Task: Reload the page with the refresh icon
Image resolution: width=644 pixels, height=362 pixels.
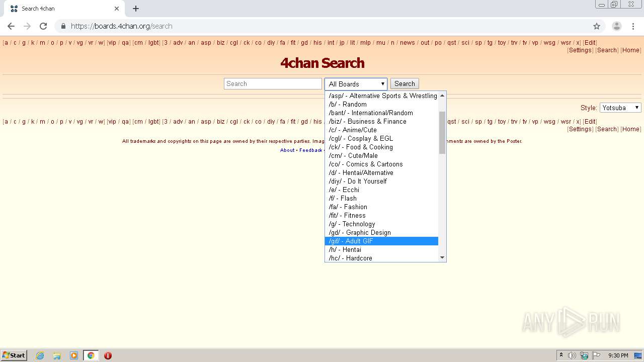Action: pyautogui.click(x=43, y=26)
